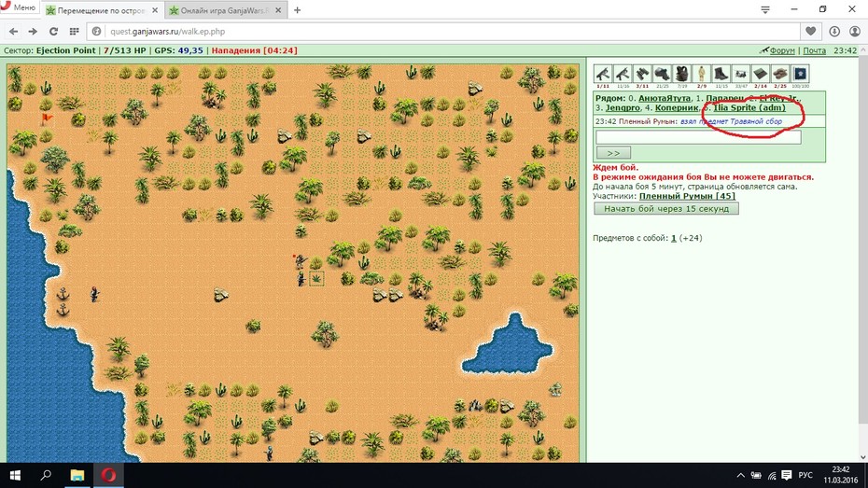The height and width of the screenshot is (488, 868).
Task: Select the boots equipment icon
Action: [721, 74]
